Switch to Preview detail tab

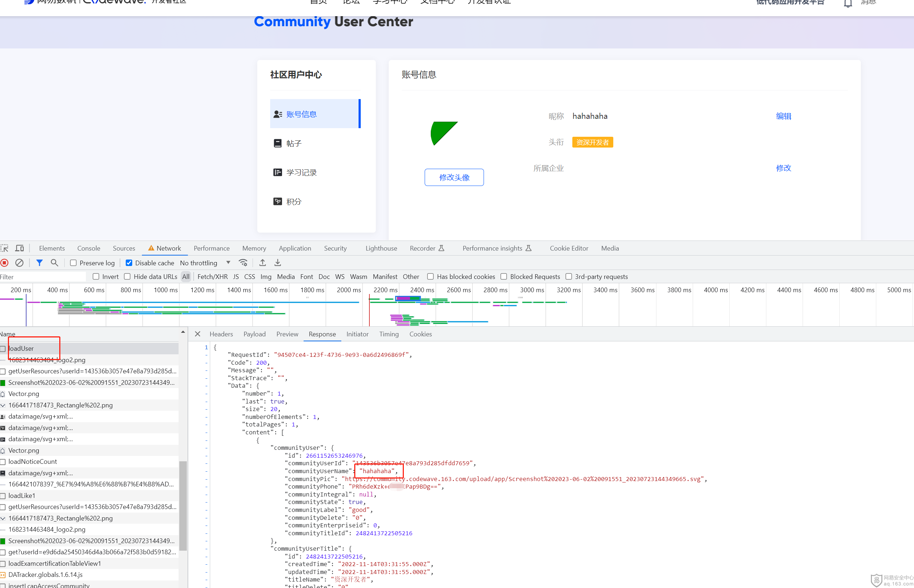click(x=287, y=334)
